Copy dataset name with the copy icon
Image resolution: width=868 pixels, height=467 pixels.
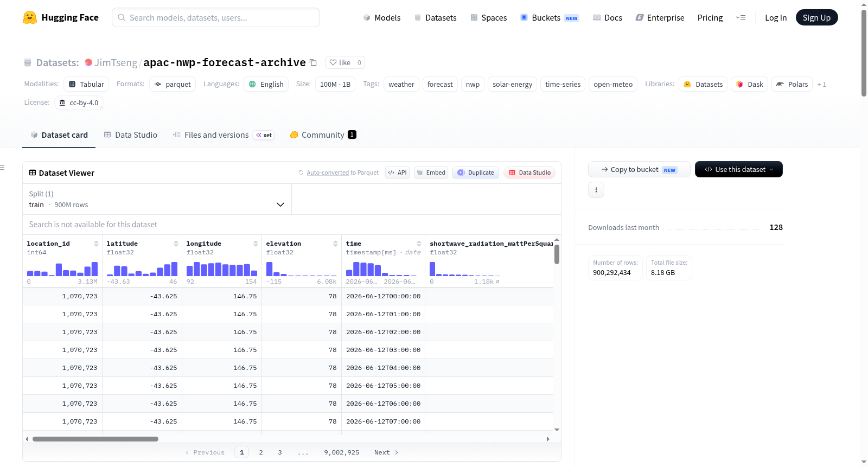click(x=313, y=62)
